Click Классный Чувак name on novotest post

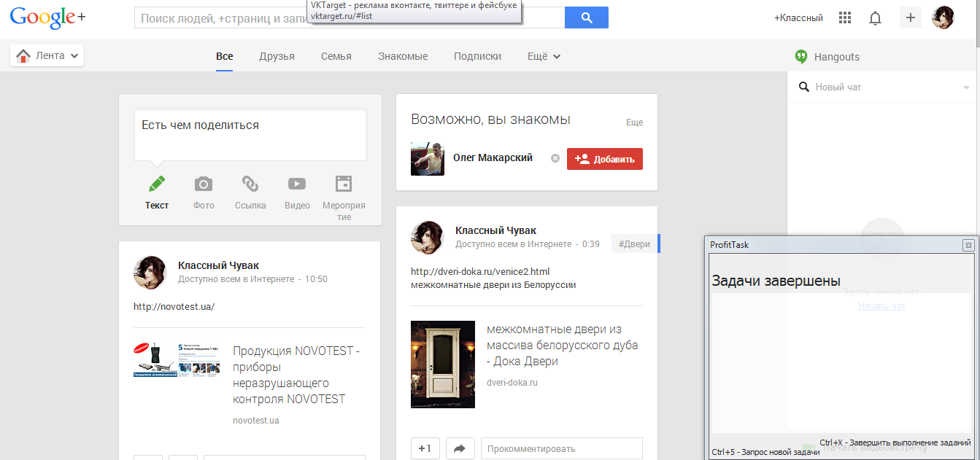click(218, 265)
